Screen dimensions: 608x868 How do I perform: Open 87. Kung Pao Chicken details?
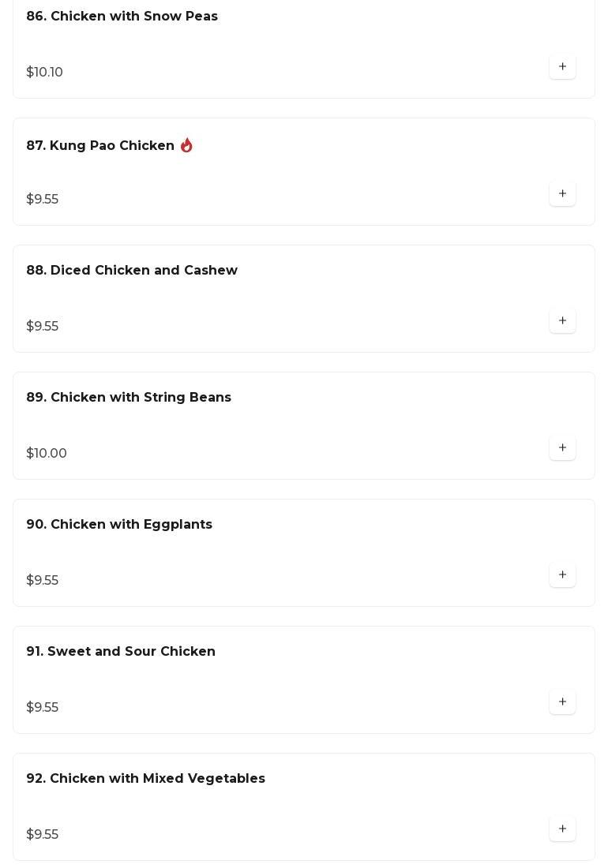(x=100, y=146)
